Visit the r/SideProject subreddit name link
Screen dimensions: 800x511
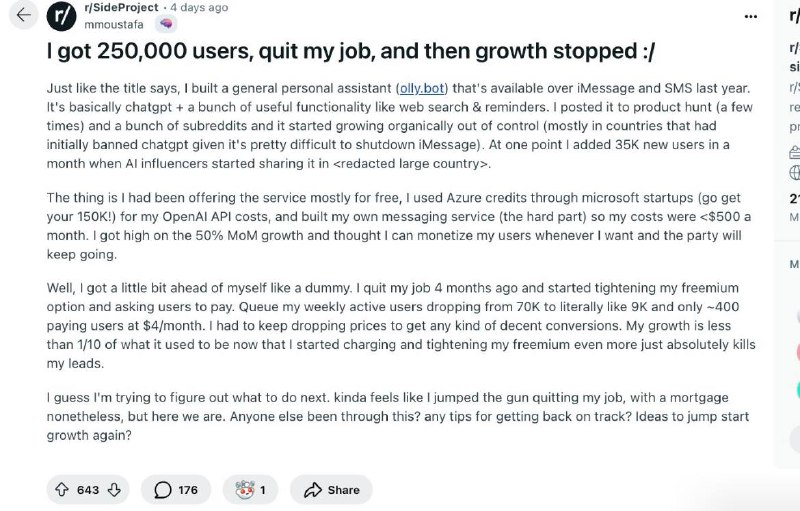(121, 8)
